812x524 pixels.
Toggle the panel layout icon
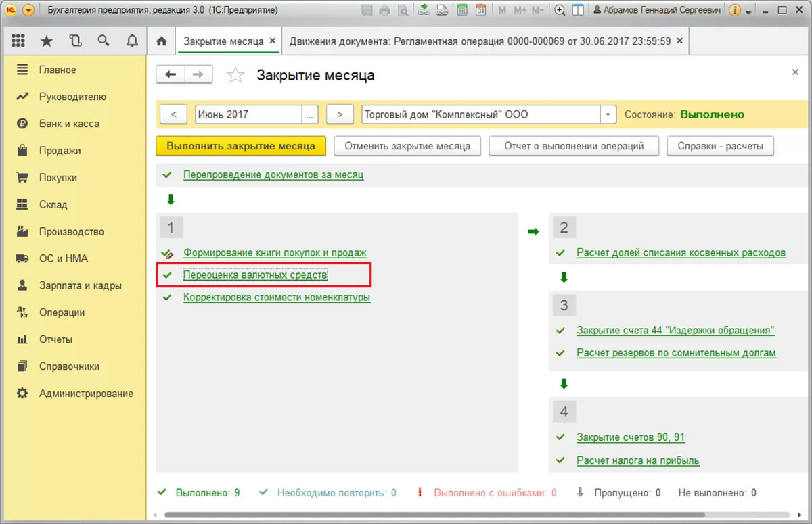pyautogui.click(x=578, y=11)
